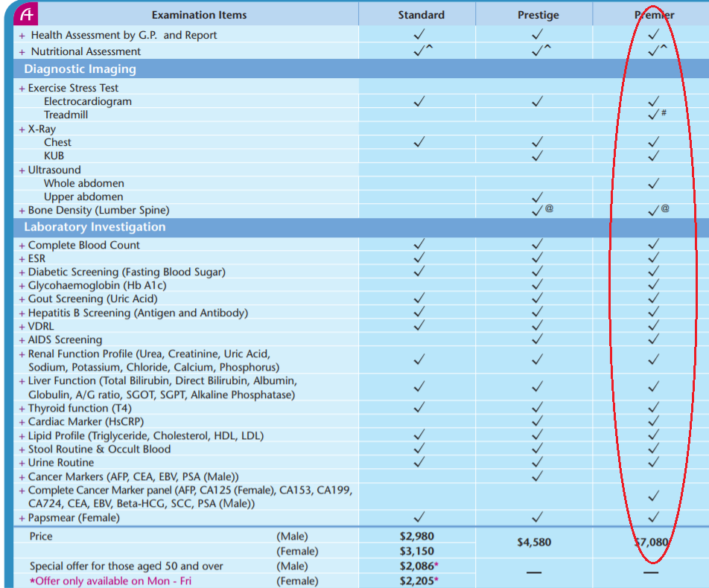Click the Prestige checkmark for Bone Density
Image resolution: width=709 pixels, height=588 pixels.
coord(537,211)
